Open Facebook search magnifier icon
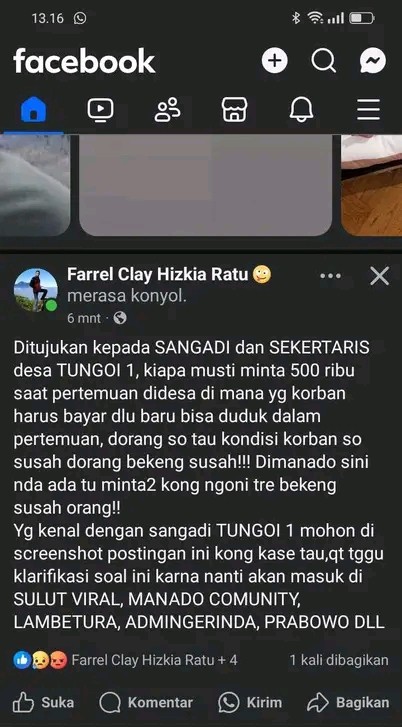This screenshot has width=402, height=727. 324,61
